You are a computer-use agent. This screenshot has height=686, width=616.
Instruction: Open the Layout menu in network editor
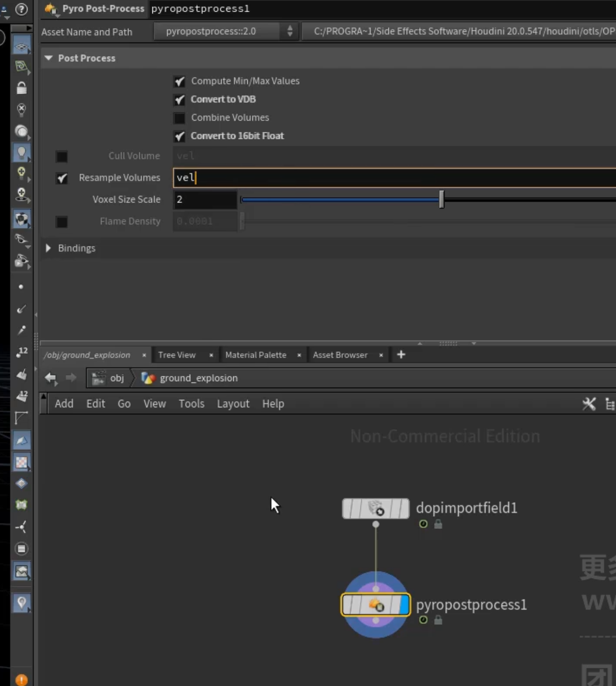pos(233,404)
